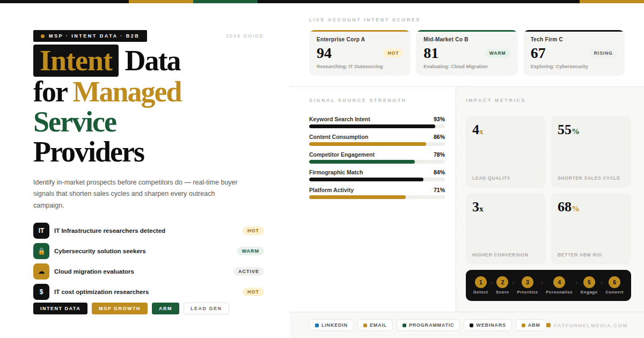The image size is (644, 338).
Task: Toggle the Programmatic channel chip
Action: [x=428, y=325]
